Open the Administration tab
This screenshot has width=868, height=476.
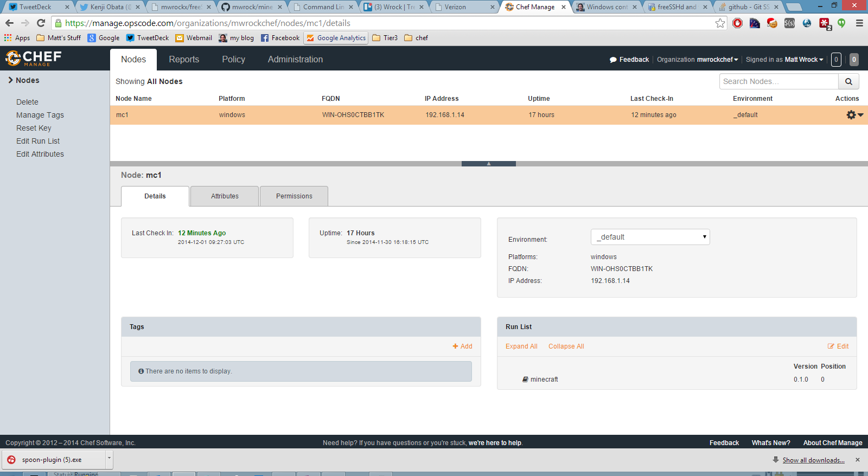pos(295,60)
